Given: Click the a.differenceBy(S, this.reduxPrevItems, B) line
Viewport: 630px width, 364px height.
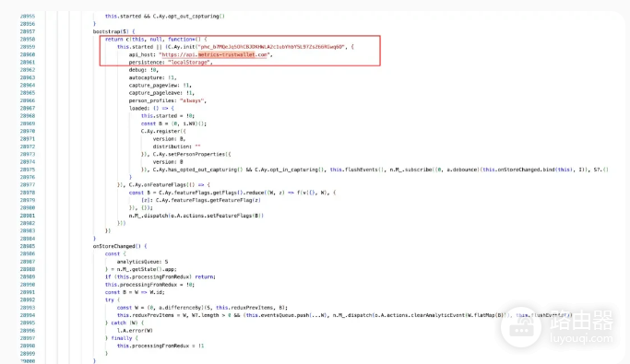Looking at the screenshot, I should coord(202,308).
